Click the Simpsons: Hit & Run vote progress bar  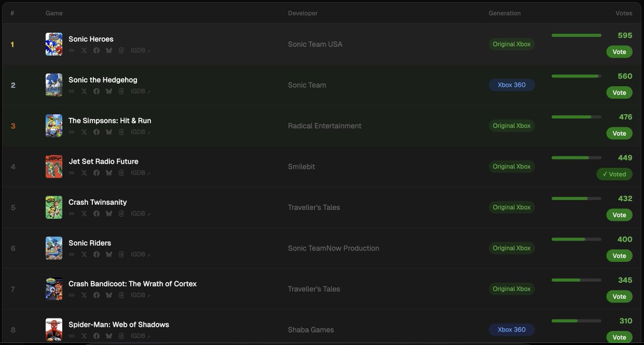pyautogui.click(x=576, y=117)
